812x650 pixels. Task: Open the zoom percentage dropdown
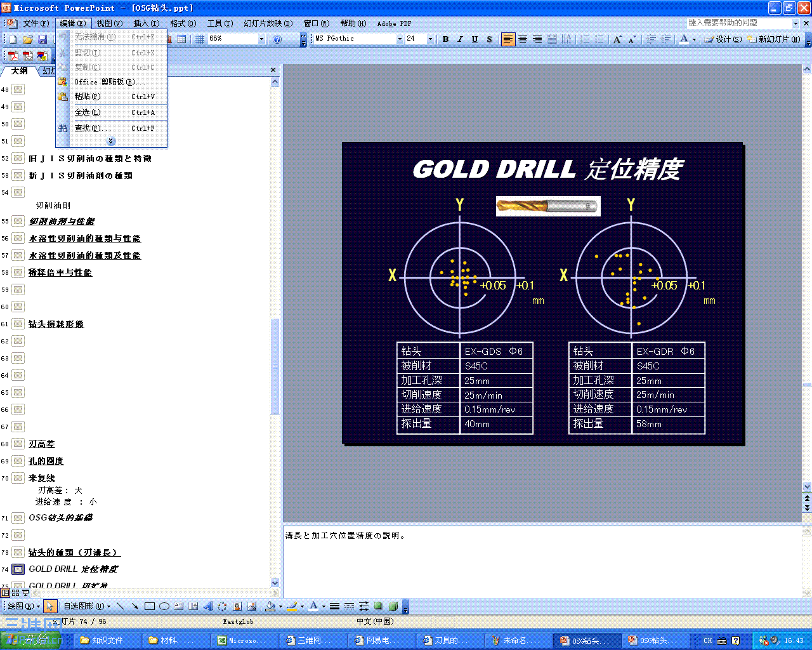(261, 39)
